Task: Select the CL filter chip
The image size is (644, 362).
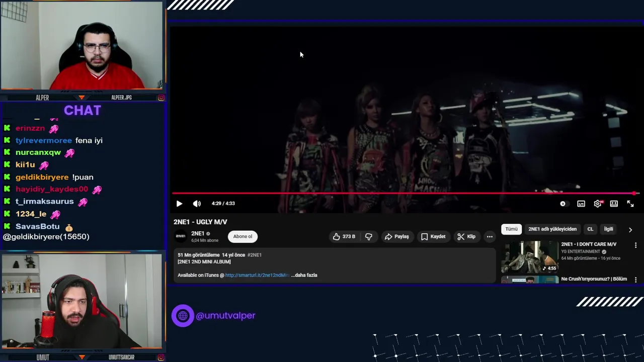Action: tap(590, 229)
